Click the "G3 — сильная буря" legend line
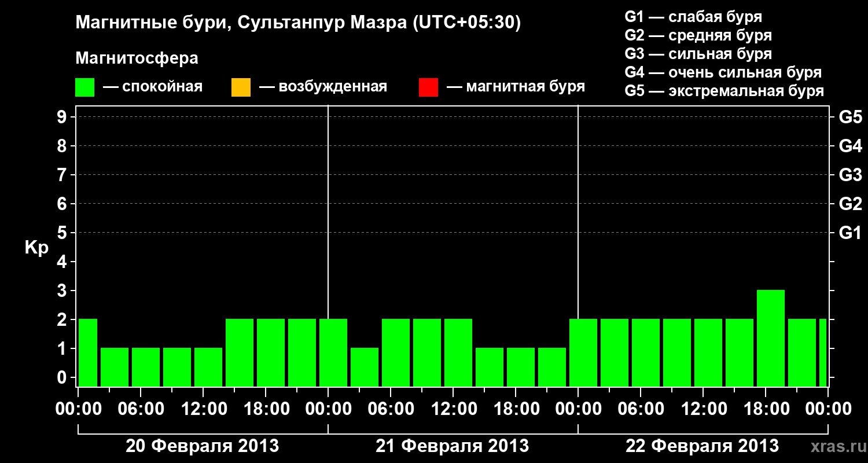 click(698, 54)
